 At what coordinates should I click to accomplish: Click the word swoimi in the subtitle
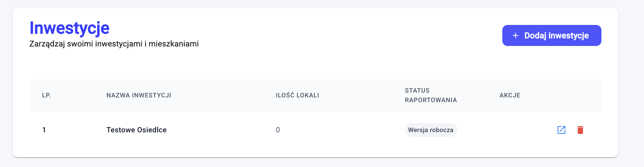pyautogui.click(x=80, y=44)
